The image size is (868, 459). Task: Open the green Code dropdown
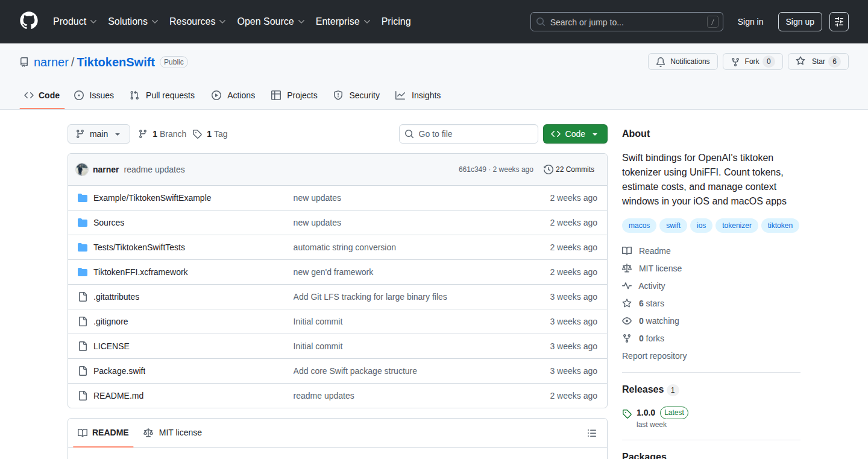click(575, 134)
